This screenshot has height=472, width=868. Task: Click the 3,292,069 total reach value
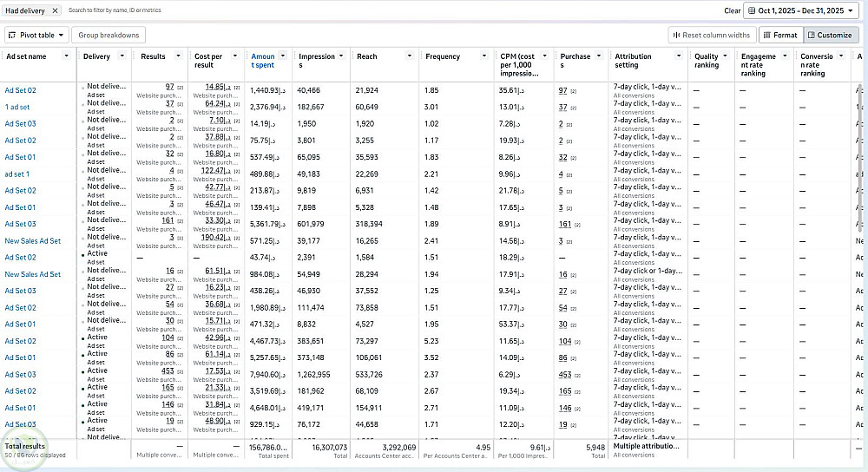pyautogui.click(x=398, y=447)
